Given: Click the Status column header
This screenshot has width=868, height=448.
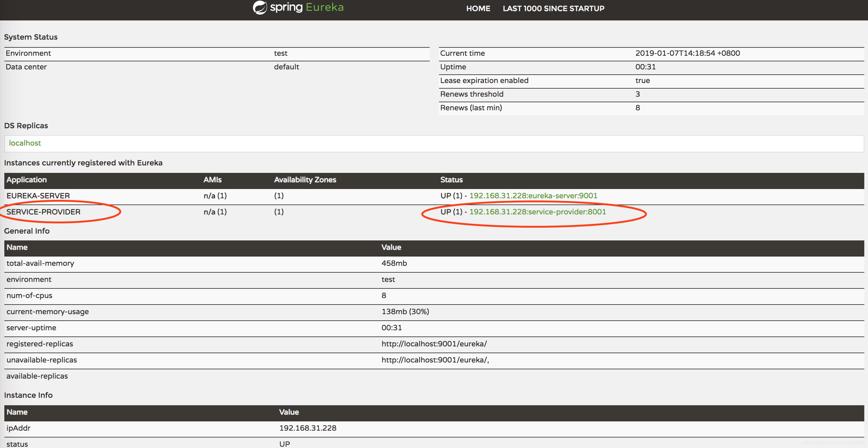Looking at the screenshot, I should click(451, 180).
